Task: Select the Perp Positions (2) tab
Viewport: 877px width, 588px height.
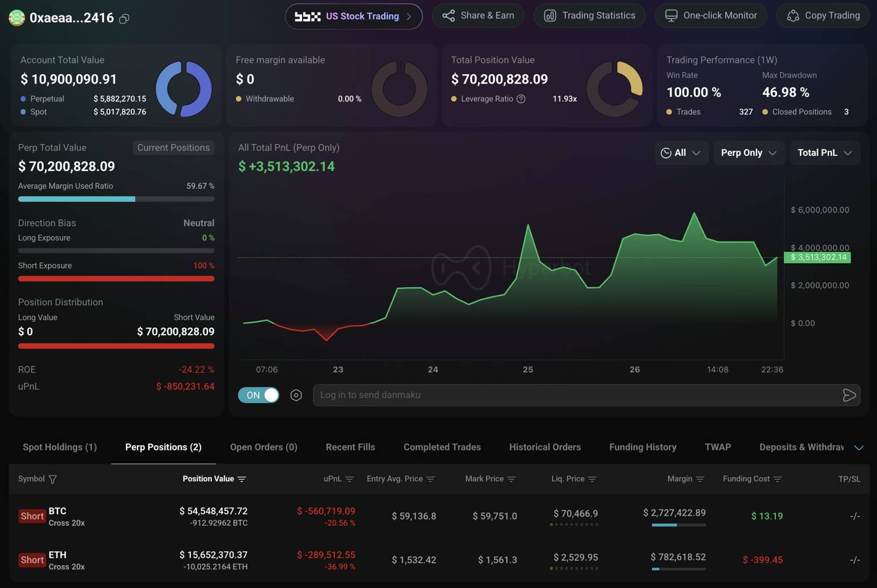Action: tap(163, 447)
